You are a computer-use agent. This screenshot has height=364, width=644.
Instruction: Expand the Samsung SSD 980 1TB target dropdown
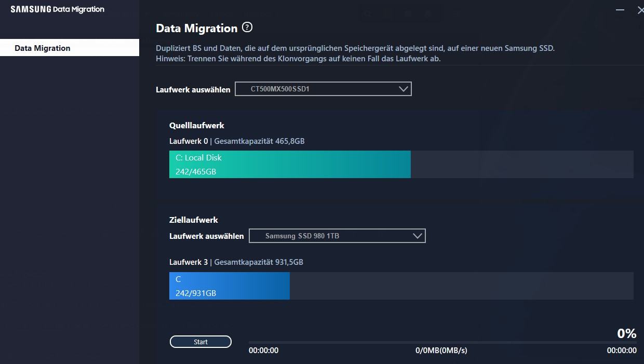coord(337,236)
